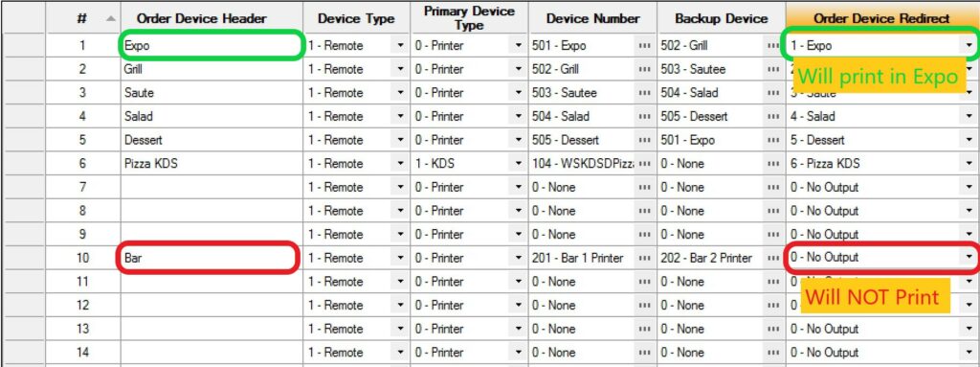Expand Device Type dropdown for Grill row
The height and width of the screenshot is (367, 980).
click(400, 69)
